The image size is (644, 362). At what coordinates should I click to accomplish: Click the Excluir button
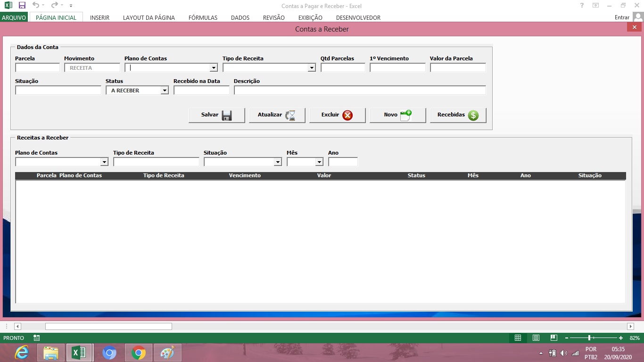[x=337, y=115]
